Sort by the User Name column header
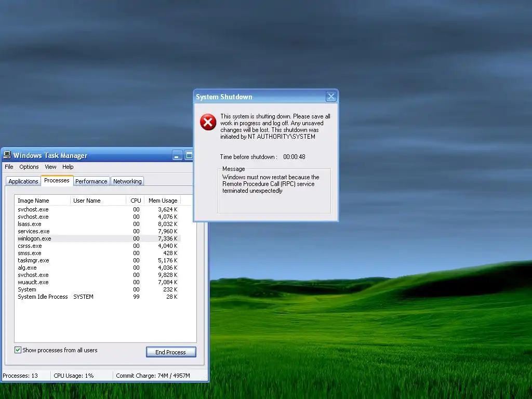Image resolution: width=532 pixels, height=399 pixels. (x=98, y=201)
